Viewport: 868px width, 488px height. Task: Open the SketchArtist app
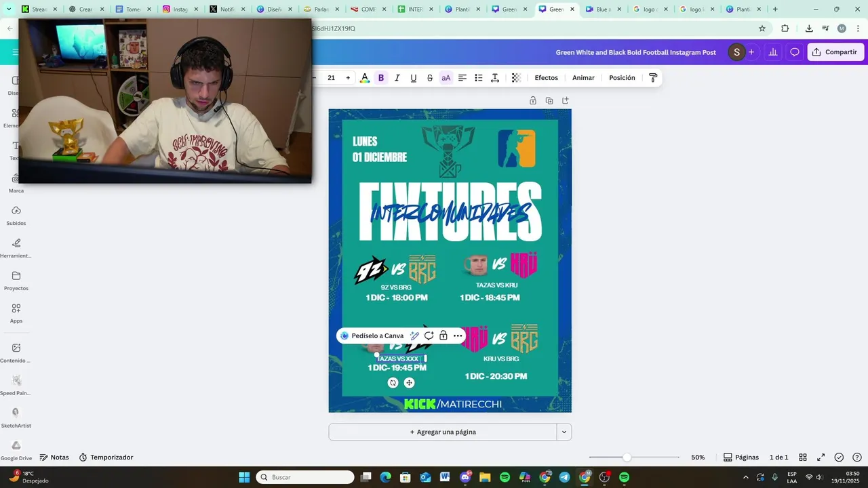click(16, 418)
